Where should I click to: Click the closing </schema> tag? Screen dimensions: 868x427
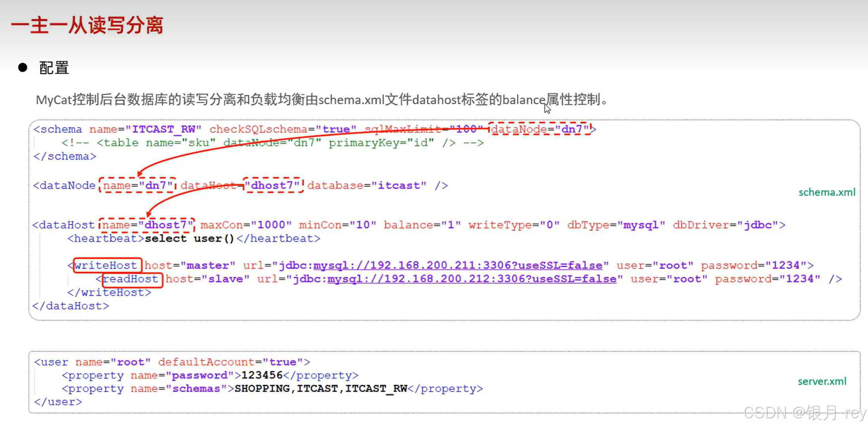65,156
